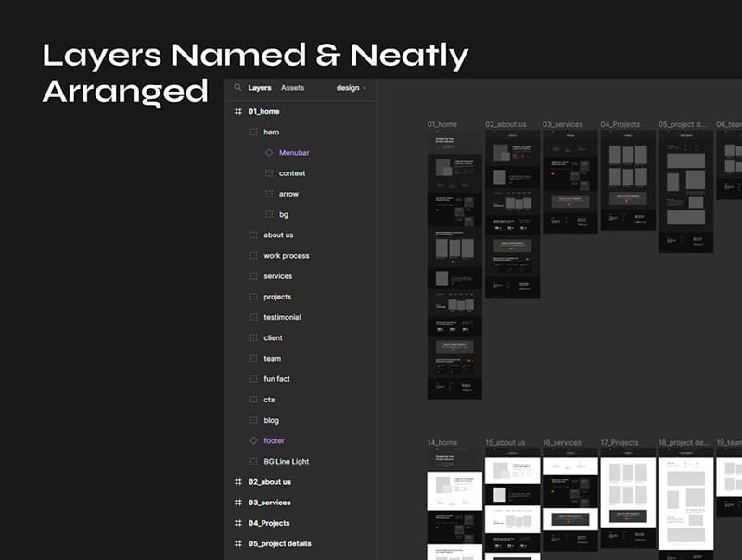Viewport: 742px width, 560px height.
Task: Click the group icon next to testimonial
Action: (x=254, y=318)
